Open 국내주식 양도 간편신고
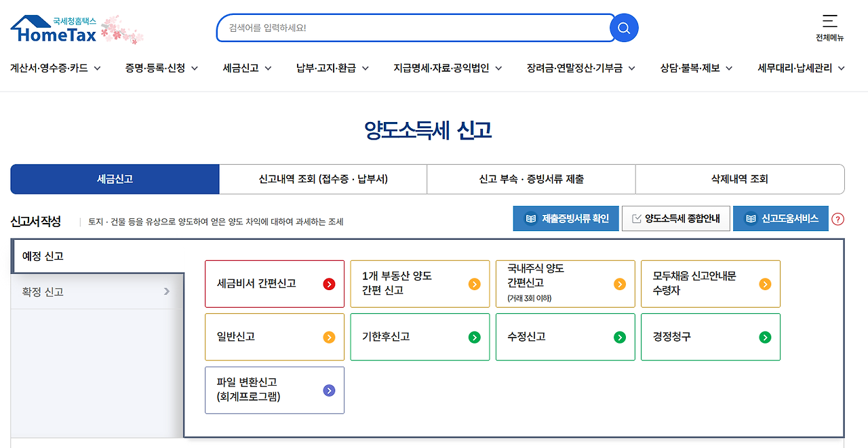Image resolution: width=868 pixels, height=448 pixels. tap(565, 283)
